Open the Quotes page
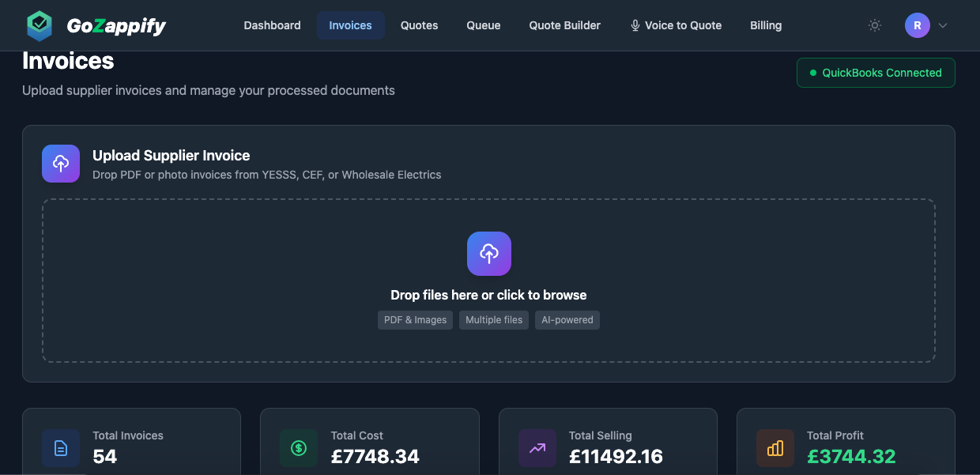The height and width of the screenshot is (475, 980). pos(419,25)
